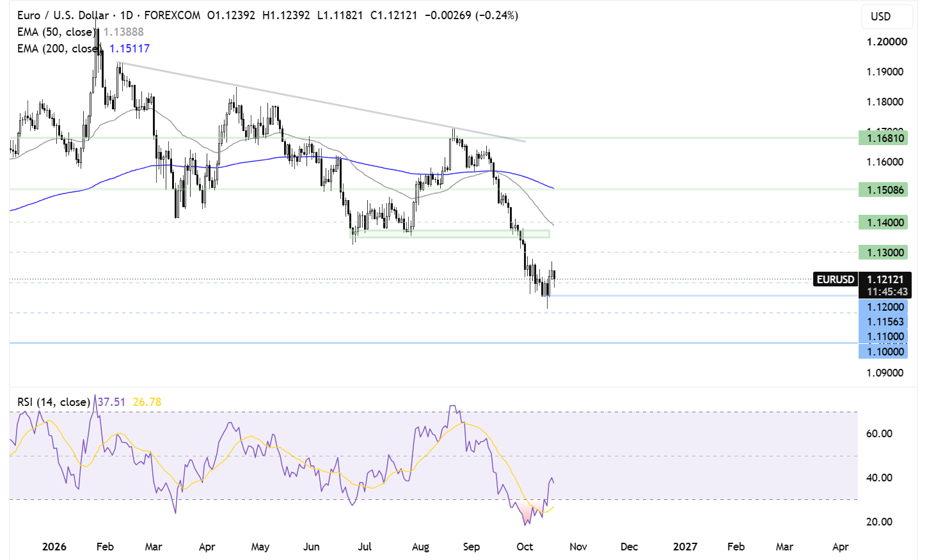Select the blue 1.11000 level label
Image resolution: width=927 pixels, height=560 pixels.
coord(883,336)
